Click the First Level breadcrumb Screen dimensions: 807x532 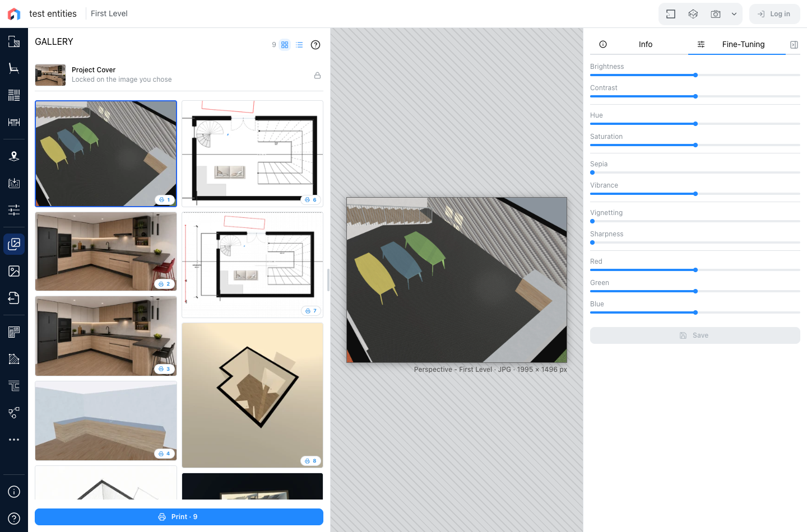[x=109, y=13]
